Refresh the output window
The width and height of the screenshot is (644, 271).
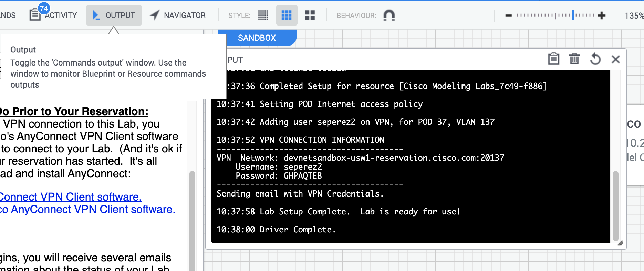click(x=595, y=59)
